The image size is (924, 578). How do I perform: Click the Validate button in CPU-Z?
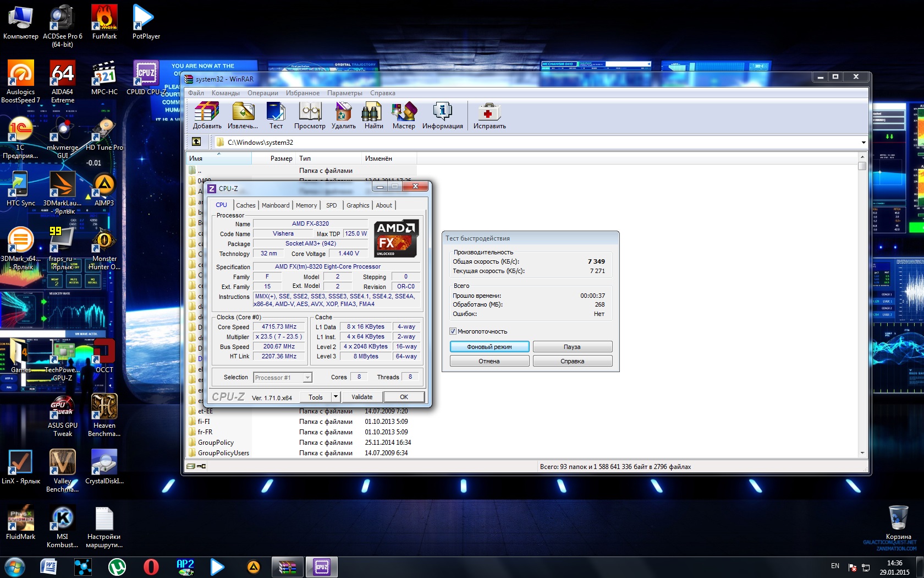361,397
